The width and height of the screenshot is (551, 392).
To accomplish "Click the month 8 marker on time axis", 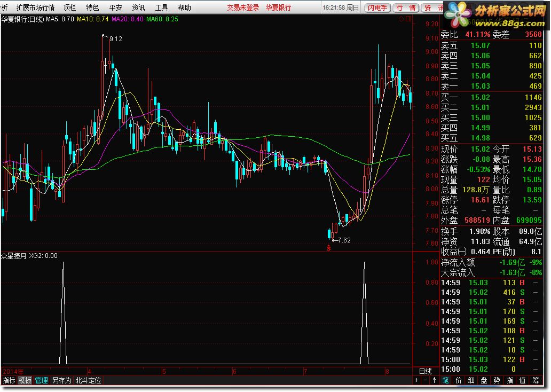I will tap(387, 371).
